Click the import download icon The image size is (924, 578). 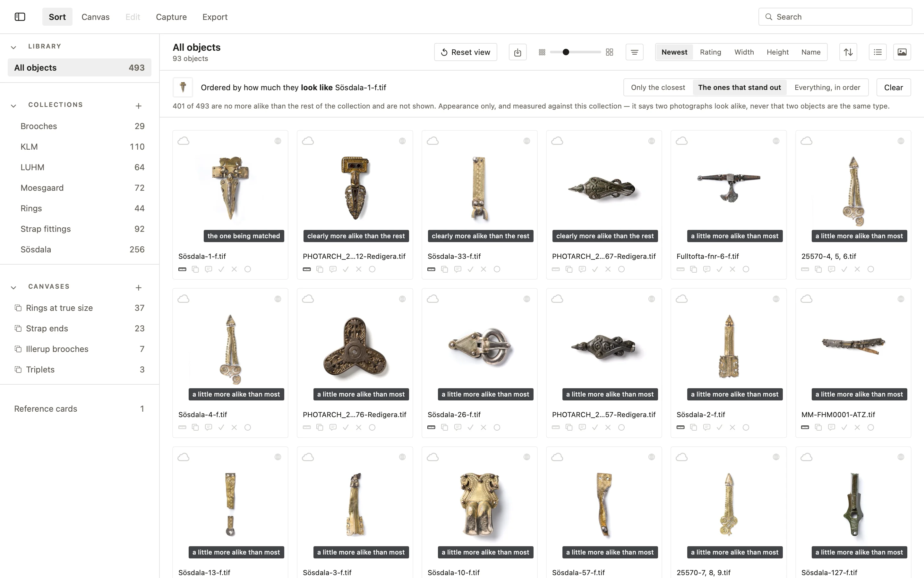coord(518,52)
